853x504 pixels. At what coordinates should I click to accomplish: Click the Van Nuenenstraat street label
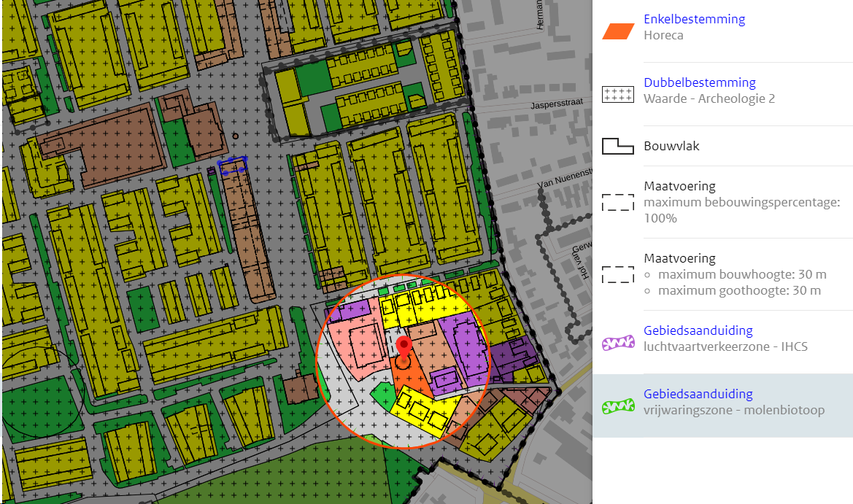click(564, 178)
